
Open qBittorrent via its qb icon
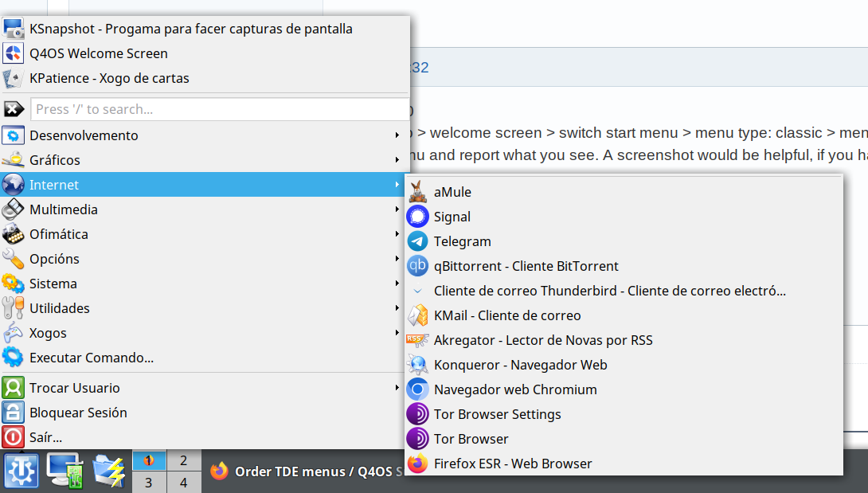tap(418, 266)
